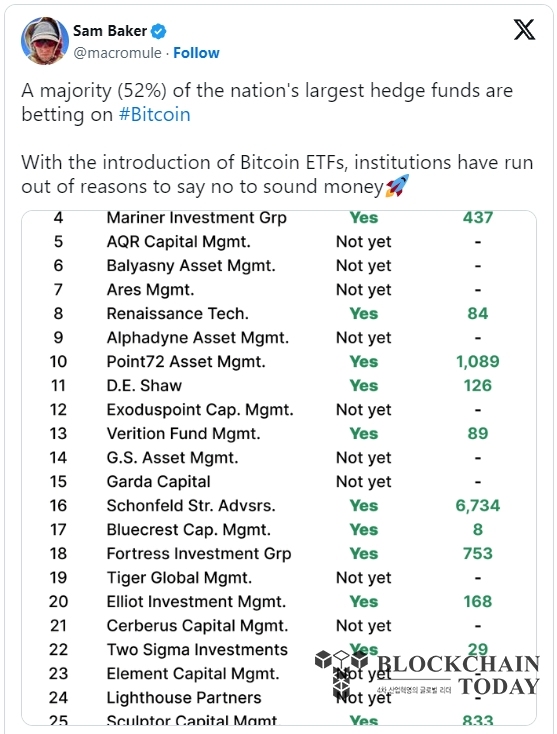Viewport: 557px width, 734px height.
Task: Click Not yet status for Tiger Global
Action: [x=364, y=578]
